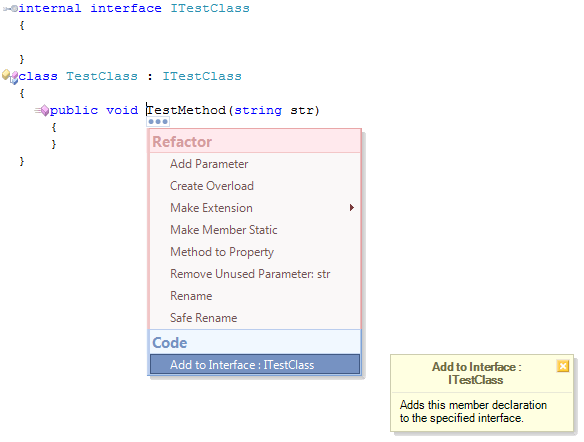
Task: Click the method icon beside public void
Action: pyautogui.click(x=42, y=110)
